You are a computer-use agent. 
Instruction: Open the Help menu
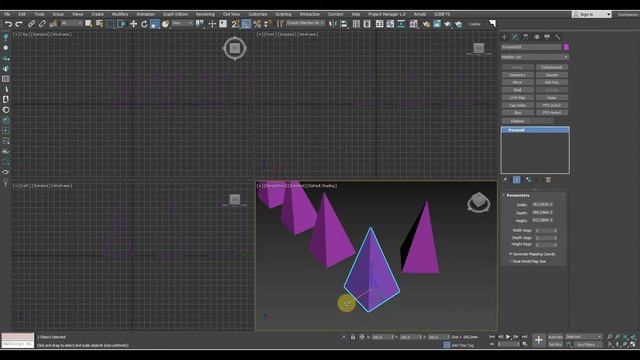[356, 14]
